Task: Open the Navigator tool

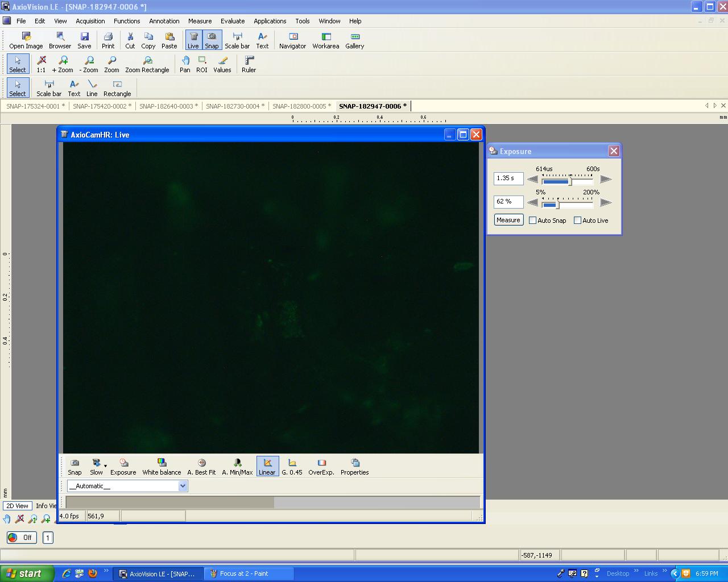Action: click(292, 40)
